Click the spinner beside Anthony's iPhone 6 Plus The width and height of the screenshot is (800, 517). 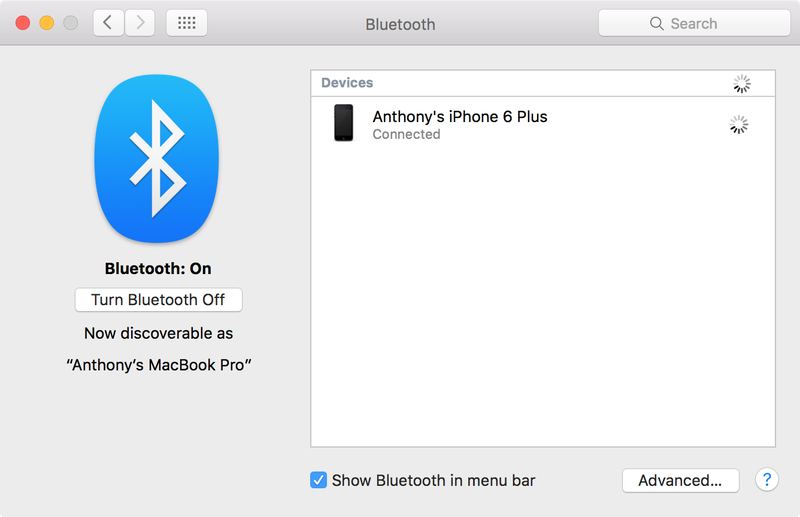pyautogui.click(x=738, y=125)
